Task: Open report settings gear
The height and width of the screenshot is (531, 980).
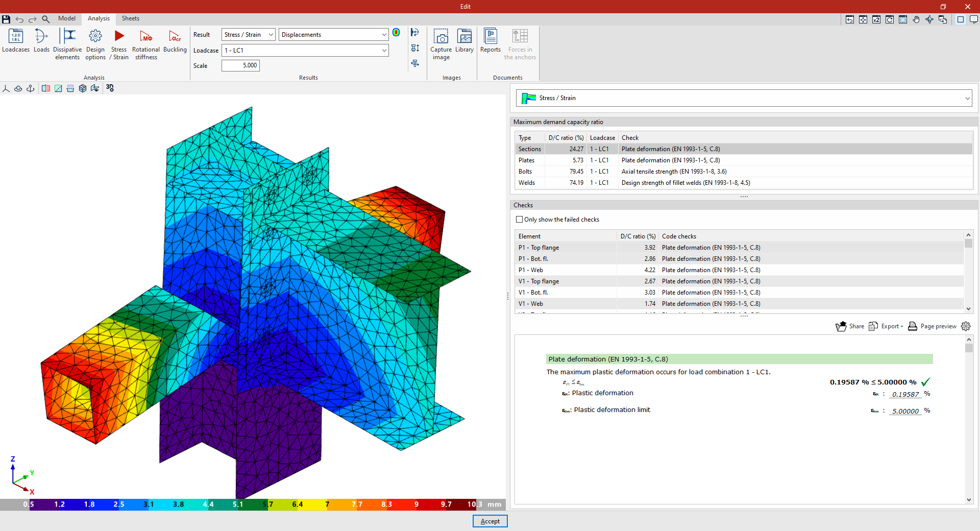Action: click(966, 326)
